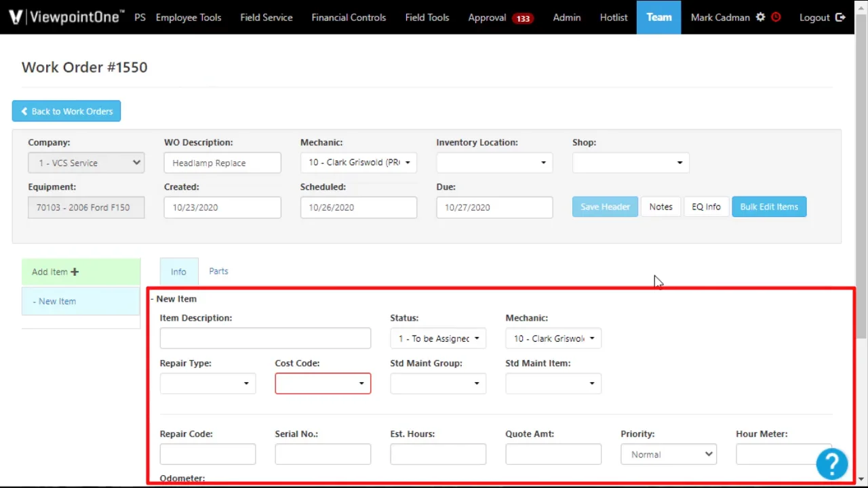868x488 pixels.
Task: Select New Item in the left list
Action: (81, 301)
